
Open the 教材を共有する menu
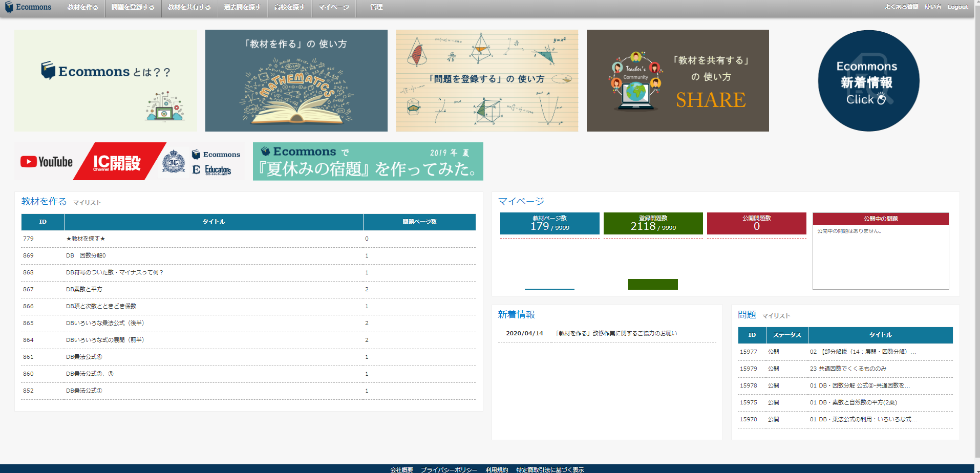(189, 7)
